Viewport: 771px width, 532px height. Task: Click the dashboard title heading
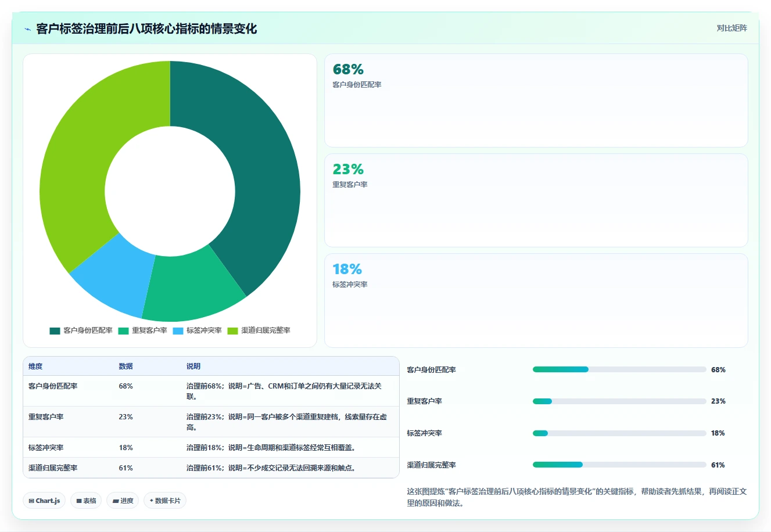coord(146,29)
